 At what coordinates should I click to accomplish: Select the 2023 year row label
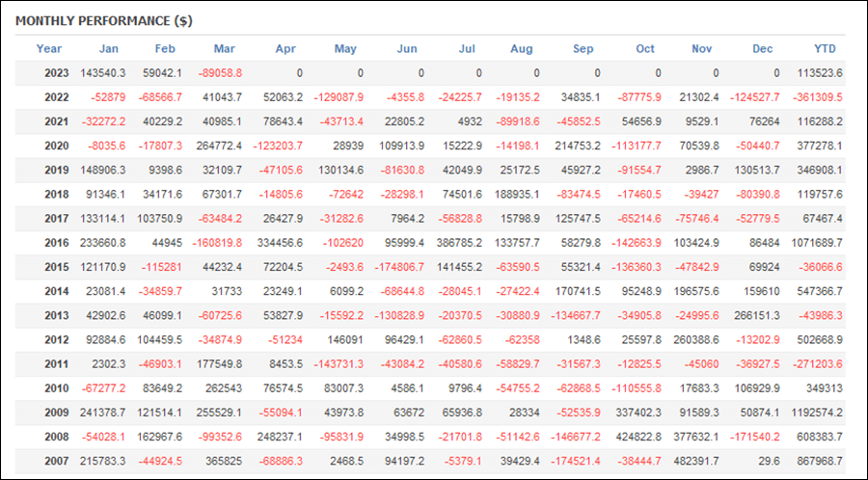57,73
